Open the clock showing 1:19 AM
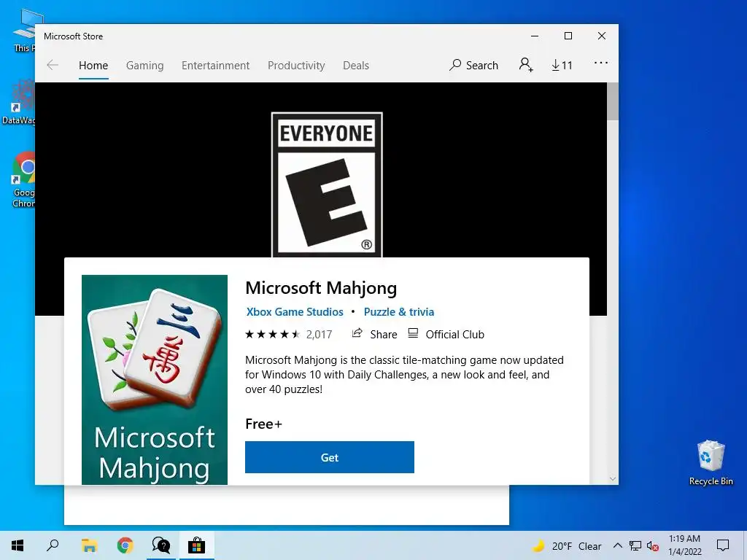747x560 pixels. (684, 545)
